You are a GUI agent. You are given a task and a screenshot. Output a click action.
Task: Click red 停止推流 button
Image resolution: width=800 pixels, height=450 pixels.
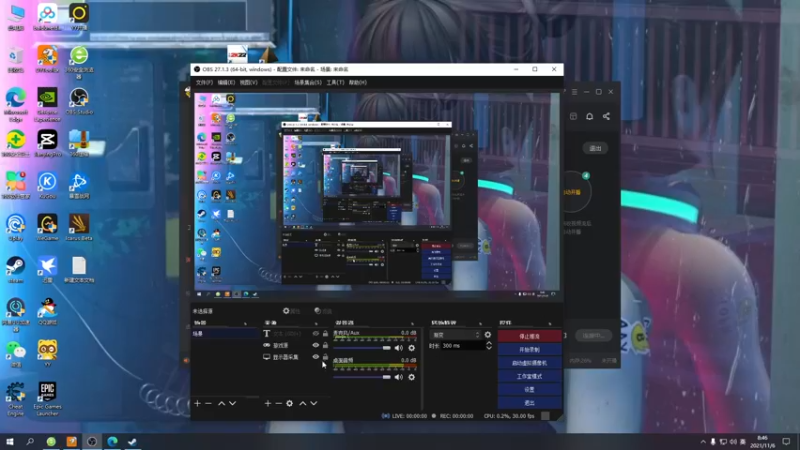530,336
